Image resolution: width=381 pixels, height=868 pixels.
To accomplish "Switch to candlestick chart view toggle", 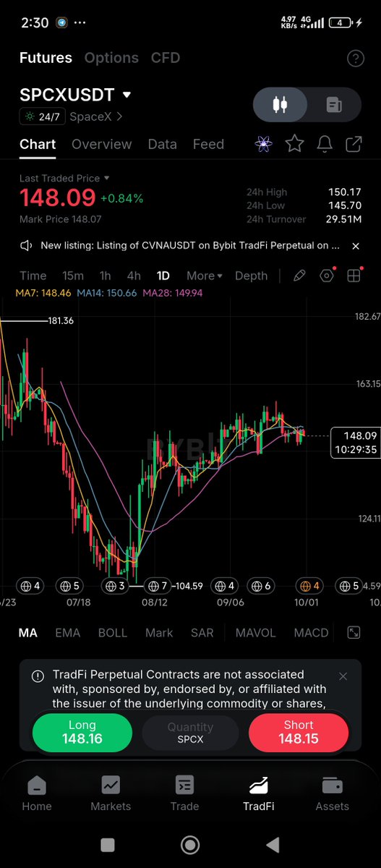I will click(280, 105).
